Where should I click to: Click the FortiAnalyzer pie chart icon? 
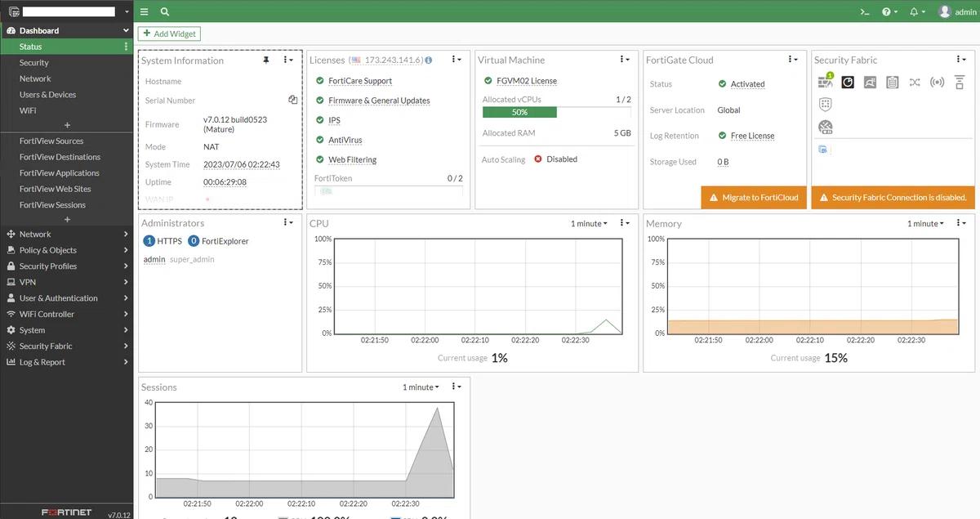848,82
